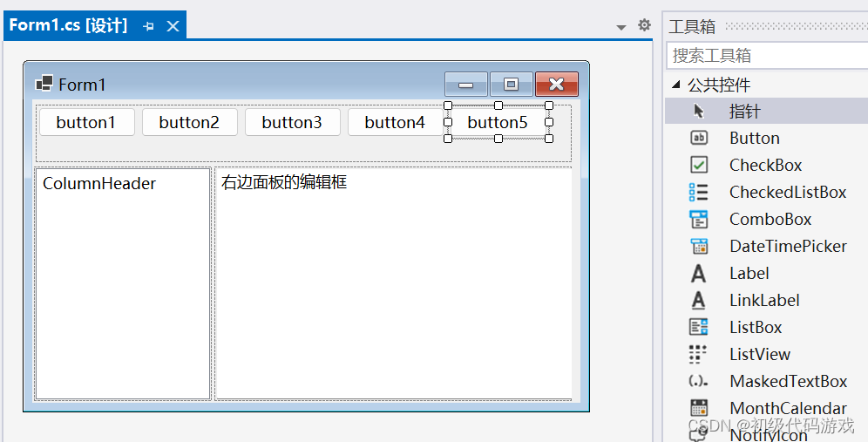
Task: Click button1 on the form designer
Action: pyautogui.click(x=86, y=122)
